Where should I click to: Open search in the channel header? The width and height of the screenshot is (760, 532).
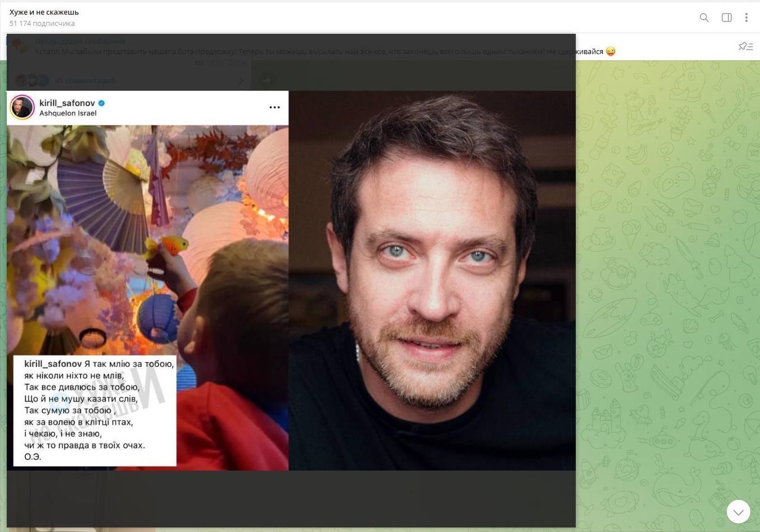point(704,17)
